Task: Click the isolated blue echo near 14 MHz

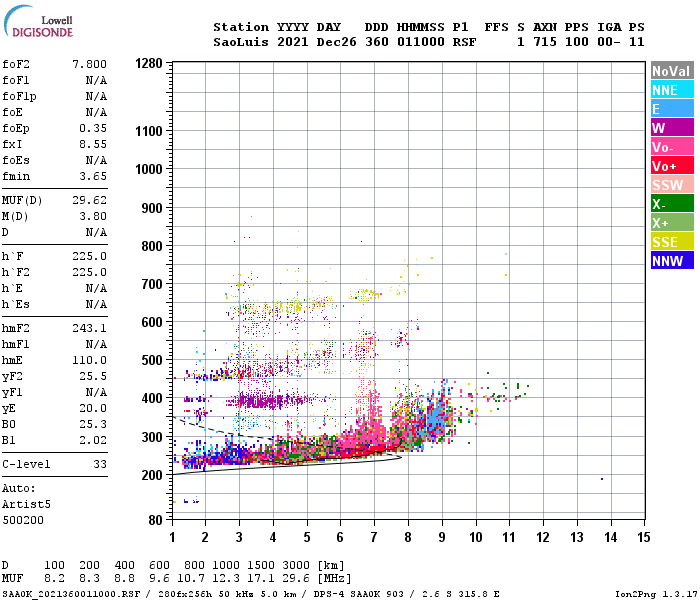Action: pyautogui.click(x=602, y=479)
